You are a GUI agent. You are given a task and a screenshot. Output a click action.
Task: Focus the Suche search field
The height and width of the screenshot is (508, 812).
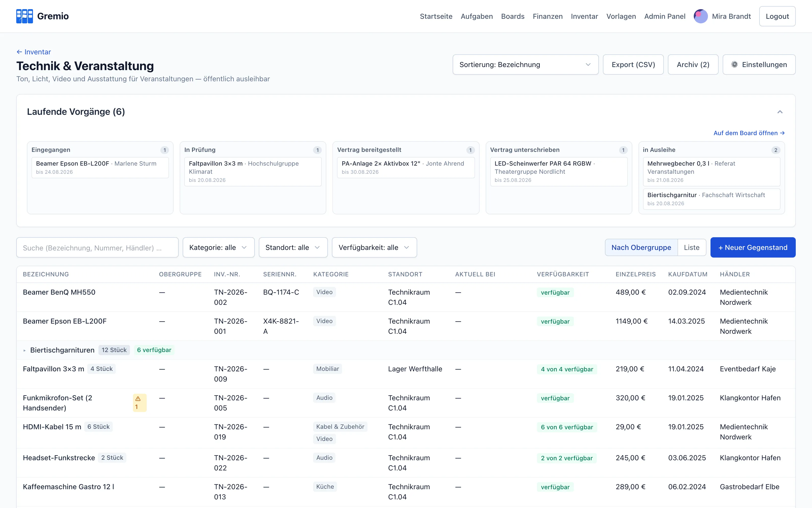point(97,248)
